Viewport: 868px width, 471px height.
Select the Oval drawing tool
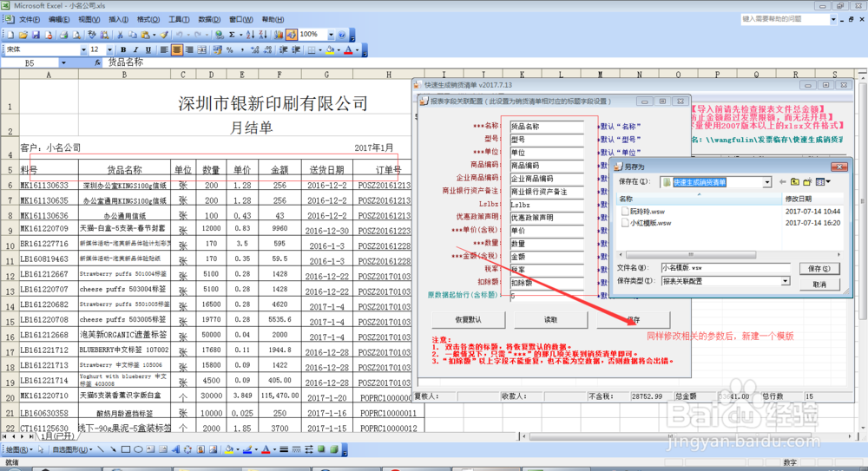coord(138,449)
